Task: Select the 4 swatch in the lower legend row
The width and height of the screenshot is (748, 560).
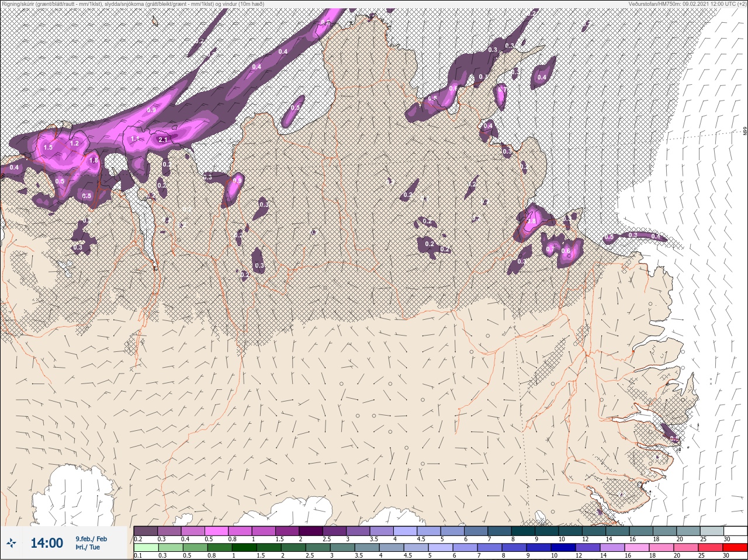Action: click(392, 548)
